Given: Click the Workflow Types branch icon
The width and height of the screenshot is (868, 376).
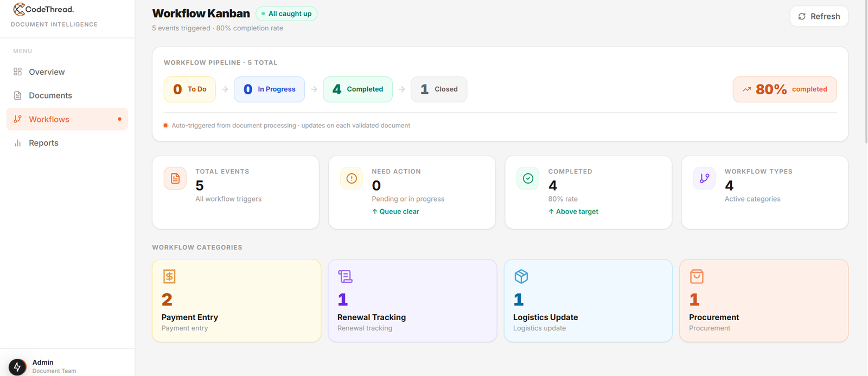Looking at the screenshot, I should (704, 178).
